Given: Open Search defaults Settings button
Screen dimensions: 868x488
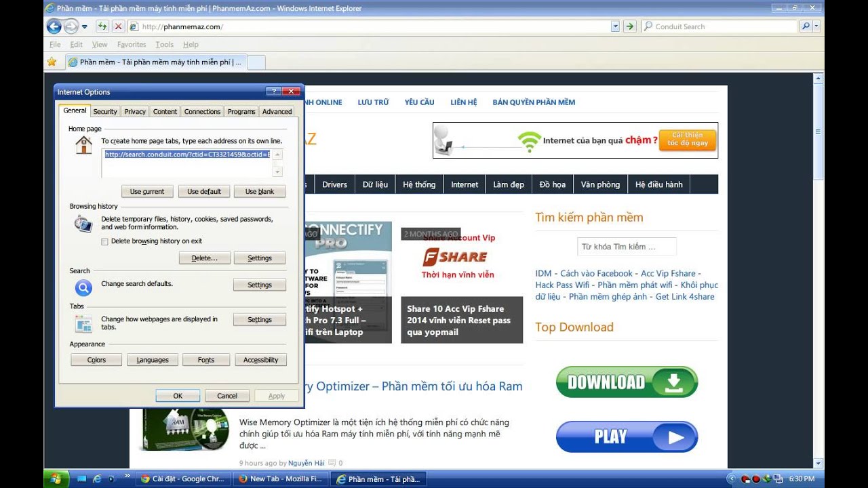Looking at the screenshot, I should click(260, 285).
